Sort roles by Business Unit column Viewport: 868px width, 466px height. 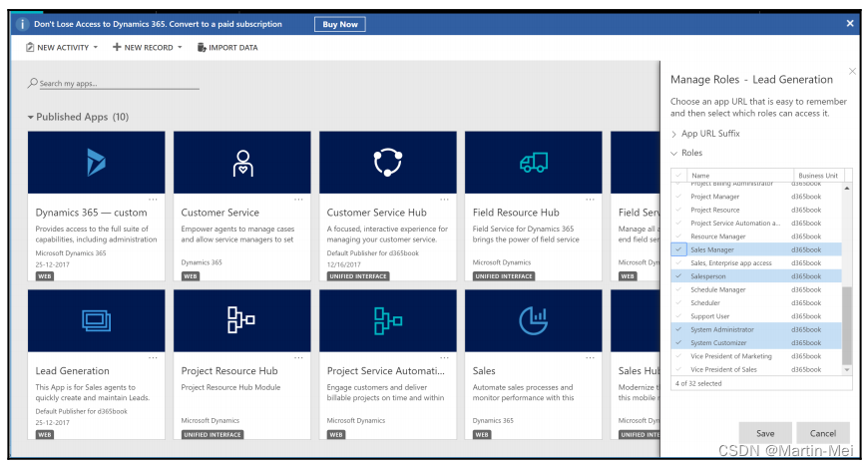[x=818, y=176]
